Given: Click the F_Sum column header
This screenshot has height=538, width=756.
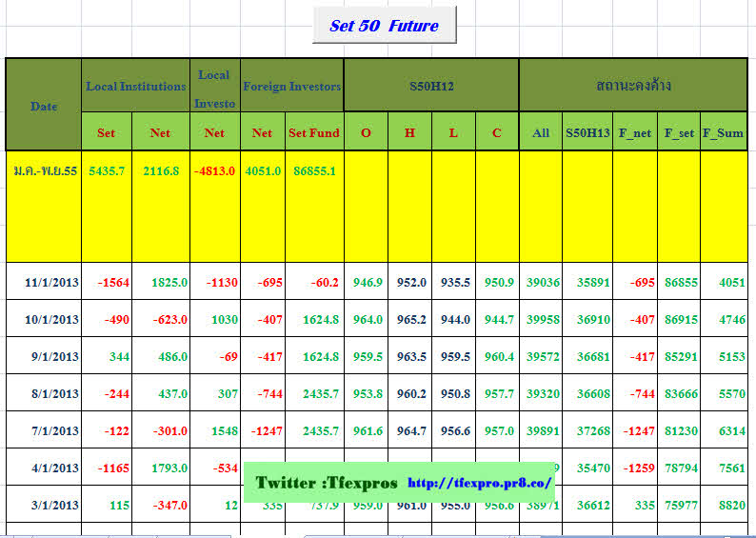Looking at the screenshot, I should point(723,133).
